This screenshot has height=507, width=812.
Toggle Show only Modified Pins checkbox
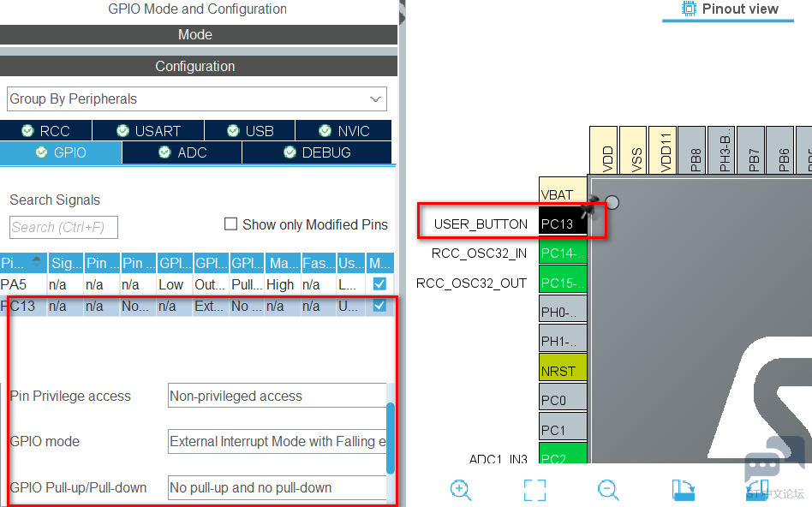pyautogui.click(x=230, y=224)
